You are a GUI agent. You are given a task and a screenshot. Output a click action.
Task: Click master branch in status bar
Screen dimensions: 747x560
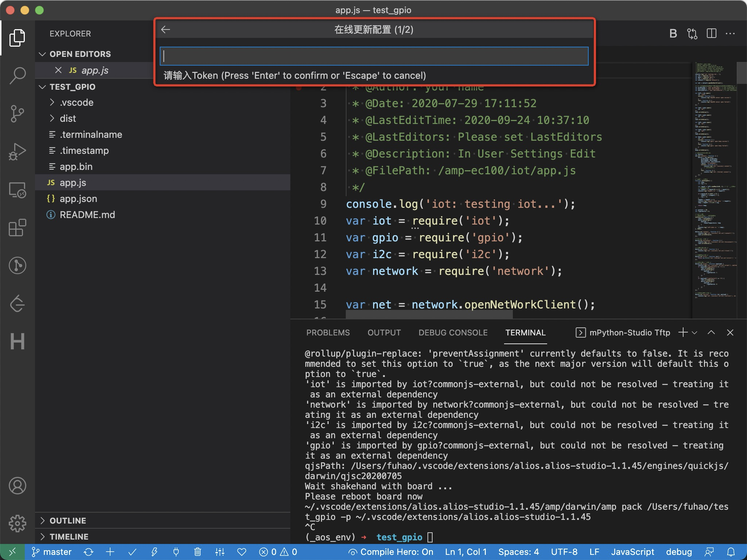[x=51, y=552]
